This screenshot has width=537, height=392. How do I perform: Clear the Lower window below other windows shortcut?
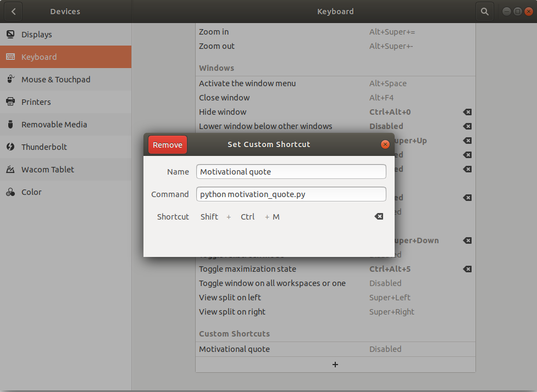tap(467, 126)
